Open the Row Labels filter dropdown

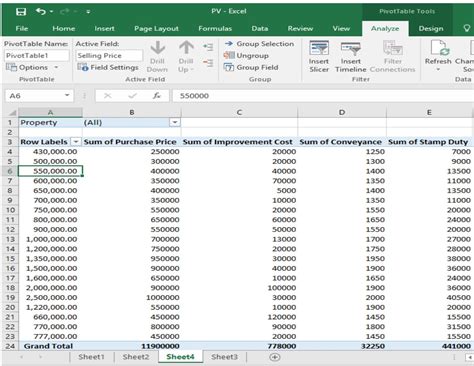click(x=76, y=142)
